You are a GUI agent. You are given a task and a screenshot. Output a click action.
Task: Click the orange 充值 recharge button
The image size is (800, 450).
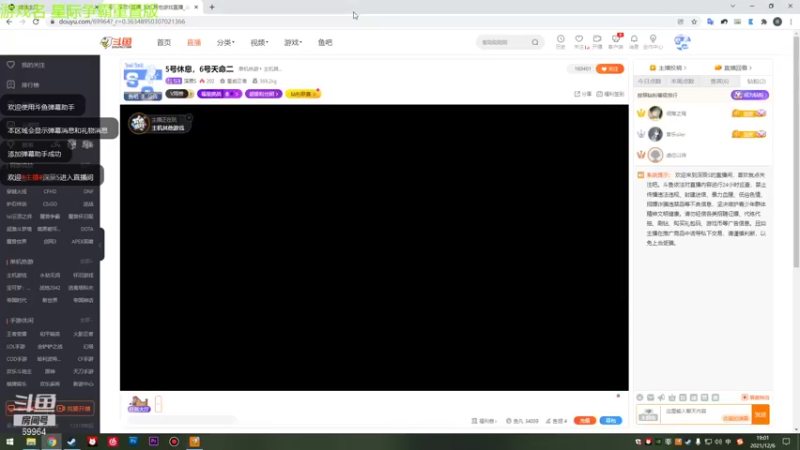click(585, 420)
